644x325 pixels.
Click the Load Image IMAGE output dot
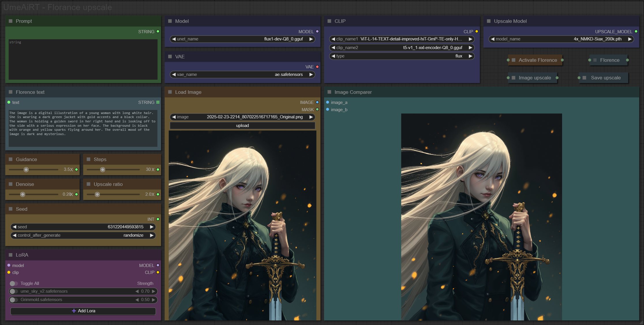[x=317, y=102]
